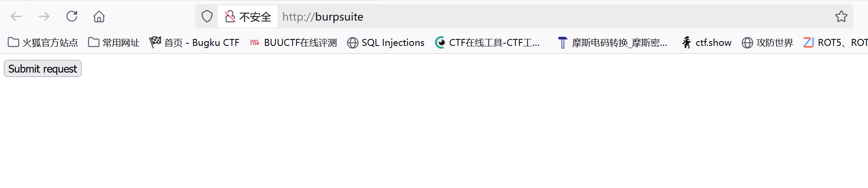Open the 摩斯电码转换 bookmark
Viewport: 868px width, 188px height.
pos(613,42)
